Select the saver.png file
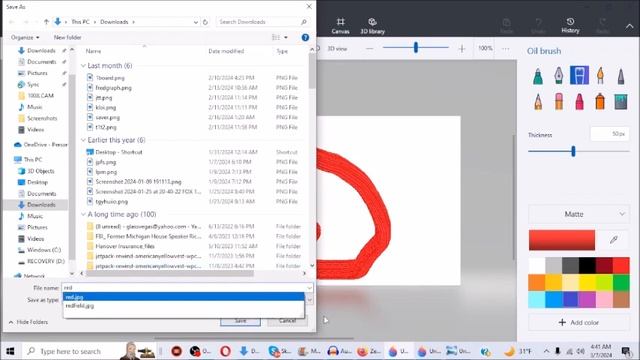 click(107, 118)
